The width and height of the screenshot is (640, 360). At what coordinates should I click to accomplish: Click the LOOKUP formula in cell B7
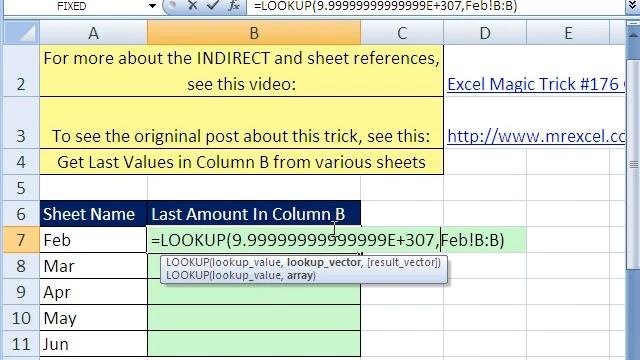coord(328,240)
